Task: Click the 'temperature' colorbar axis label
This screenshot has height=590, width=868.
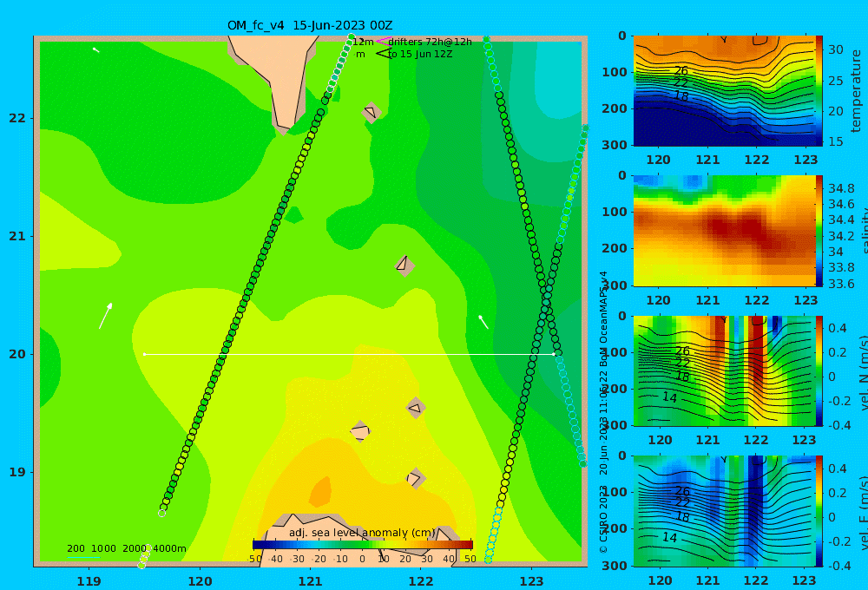Action: click(x=857, y=91)
